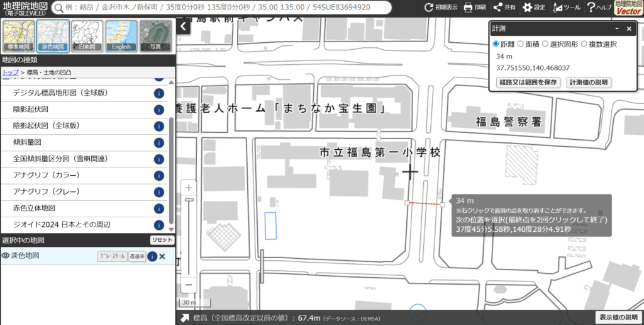Image resolution: width=644 pixels, height=325 pixels.
Task: Show info for 陰影起伏図 layer
Action: [159, 110]
